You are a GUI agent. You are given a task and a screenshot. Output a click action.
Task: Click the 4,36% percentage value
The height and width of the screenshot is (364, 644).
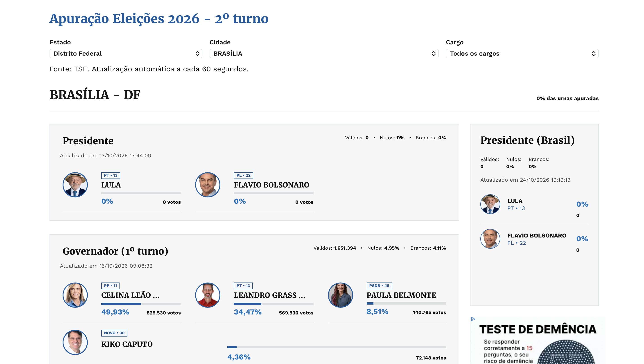[x=239, y=357]
